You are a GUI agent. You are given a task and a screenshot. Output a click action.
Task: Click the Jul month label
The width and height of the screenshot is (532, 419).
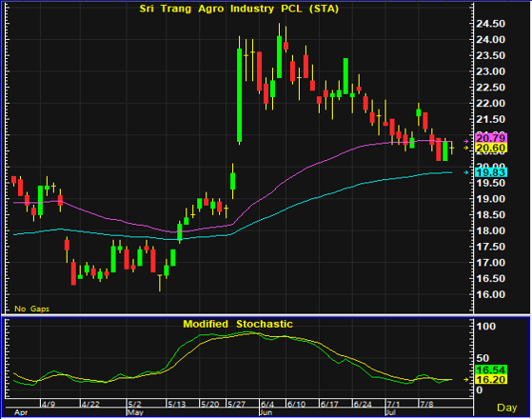[x=391, y=412]
